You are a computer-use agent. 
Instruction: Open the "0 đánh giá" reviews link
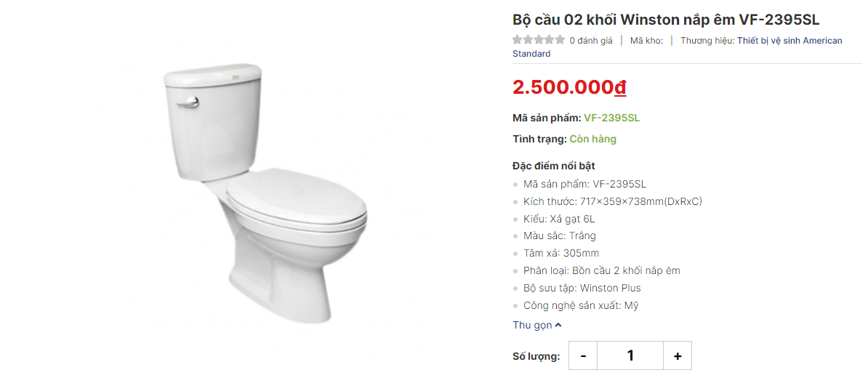[x=590, y=41]
